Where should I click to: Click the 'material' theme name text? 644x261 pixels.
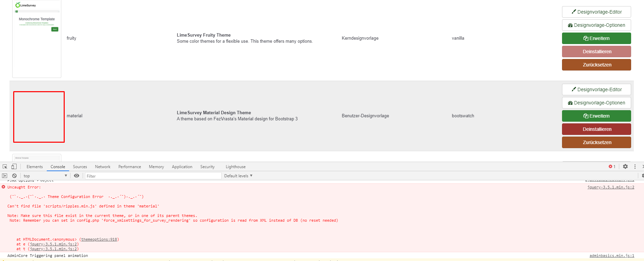pos(75,116)
